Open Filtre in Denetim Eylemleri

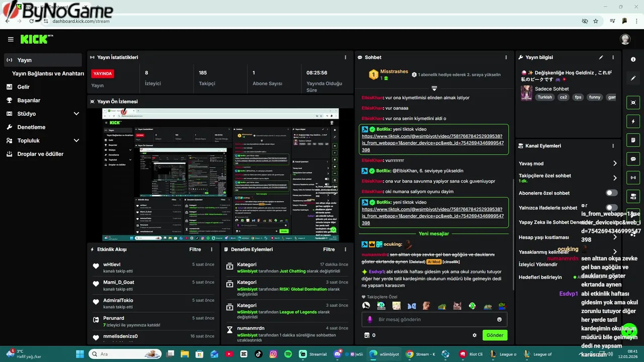(329, 249)
